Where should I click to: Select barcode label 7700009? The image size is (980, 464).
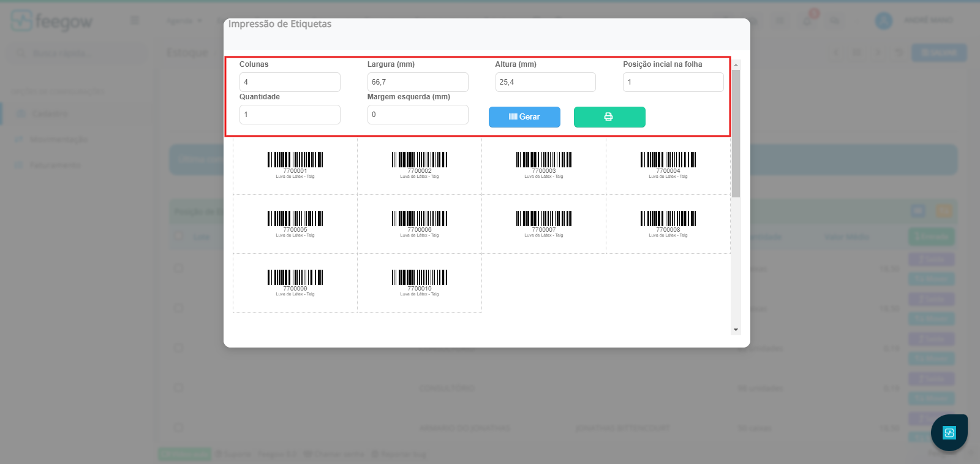point(295,283)
